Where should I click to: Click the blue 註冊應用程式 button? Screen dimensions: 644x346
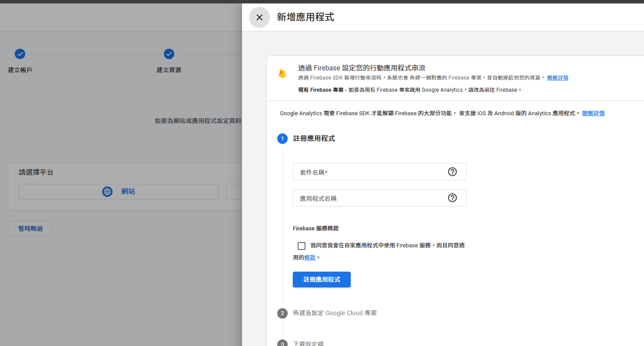[x=322, y=279]
